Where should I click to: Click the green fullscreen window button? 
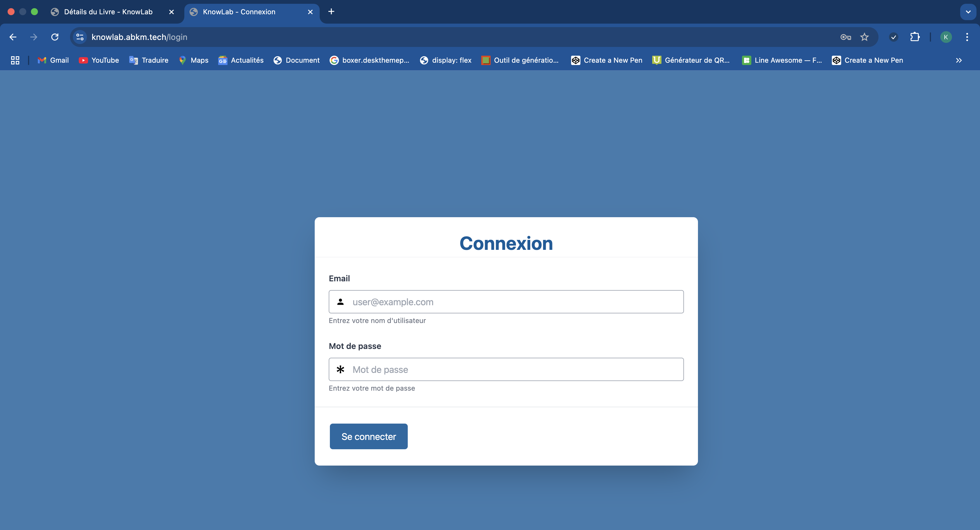(34, 12)
